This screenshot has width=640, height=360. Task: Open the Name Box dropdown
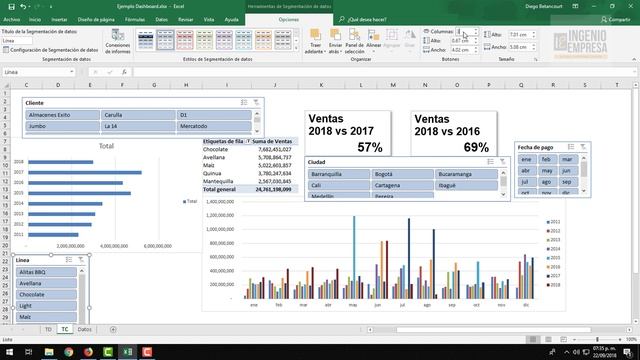click(x=72, y=72)
